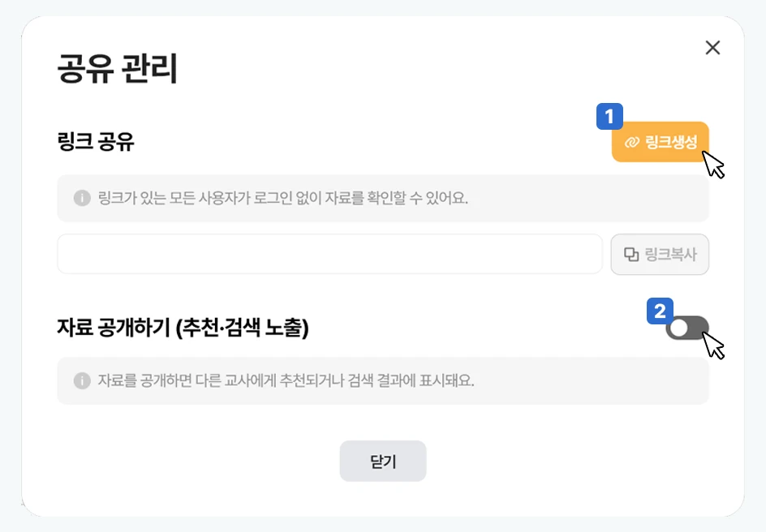766x532 pixels.
Task: Click the notice text about 로그인 없이 자료 확인
Action: (282, 199)
